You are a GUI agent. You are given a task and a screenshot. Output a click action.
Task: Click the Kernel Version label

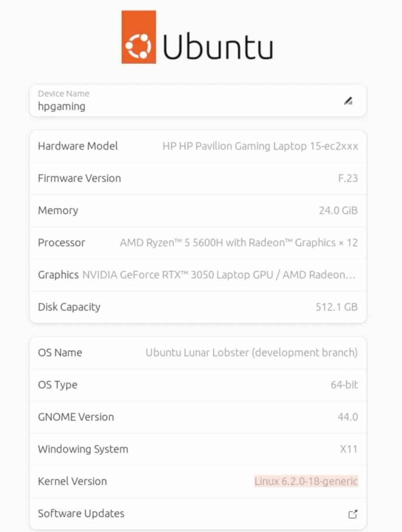point(72,482)
